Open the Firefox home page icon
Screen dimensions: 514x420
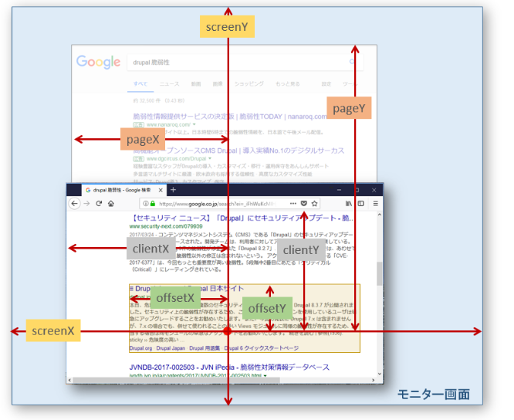(111, 204)
